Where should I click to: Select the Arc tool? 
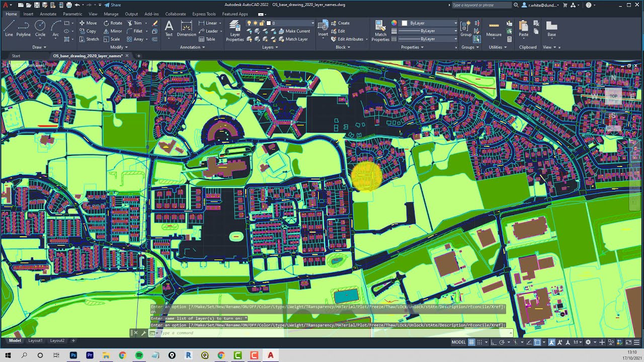click(56, 28)
